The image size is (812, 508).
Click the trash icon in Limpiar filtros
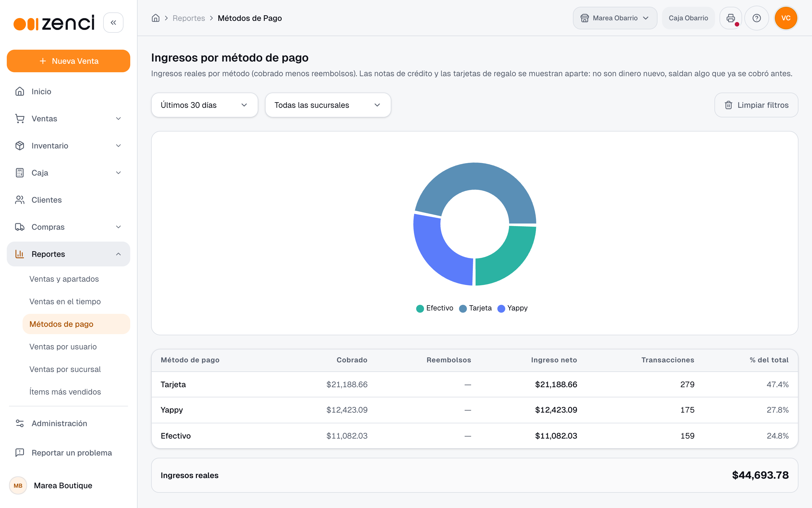tap(729, 105)
